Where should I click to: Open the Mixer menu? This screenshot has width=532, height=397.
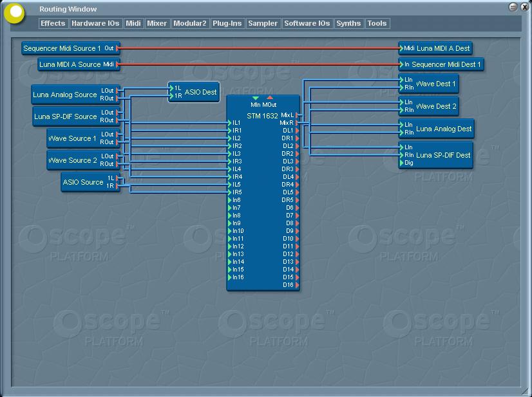tap(157, 23)
